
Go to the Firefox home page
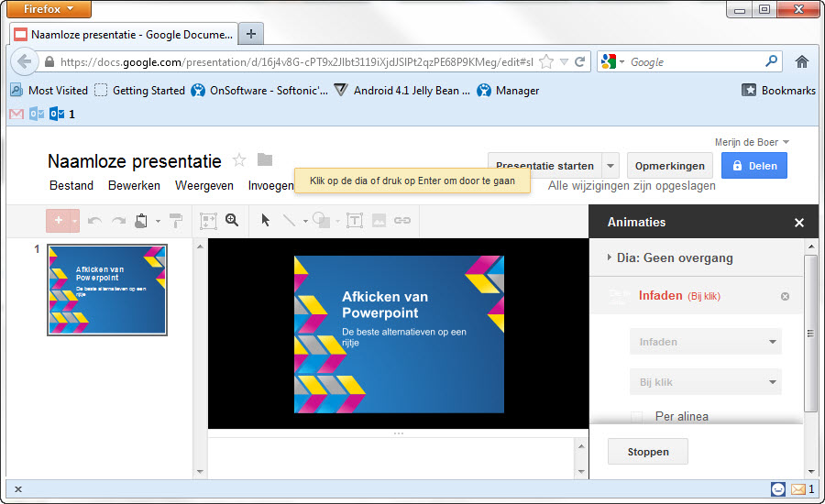802,62
